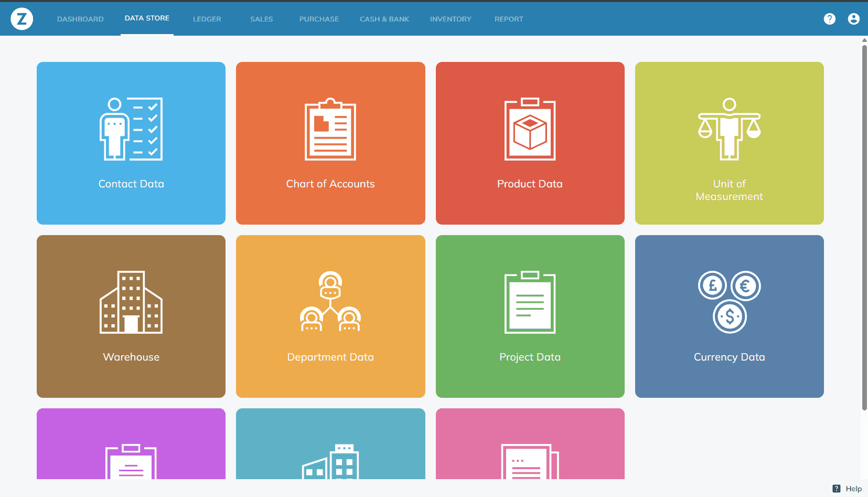Click the document icon on the pink tile

[x=530, y=461]
